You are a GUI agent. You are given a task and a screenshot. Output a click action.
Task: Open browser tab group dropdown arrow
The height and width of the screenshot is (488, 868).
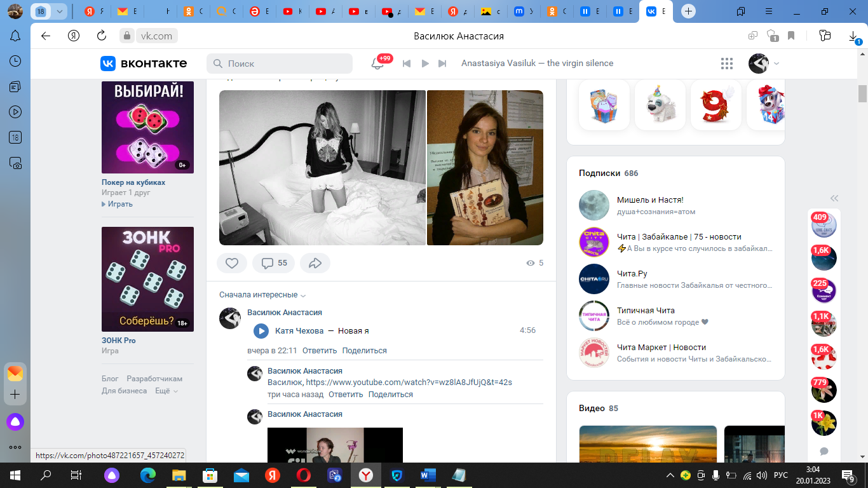tap(60, 11)
